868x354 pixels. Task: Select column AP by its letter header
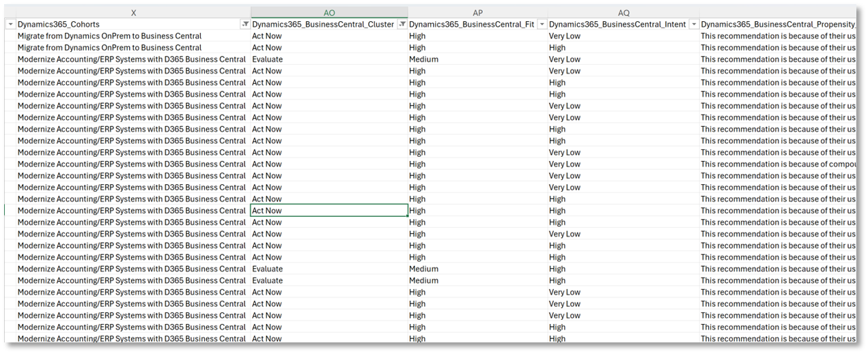[477, 13]
